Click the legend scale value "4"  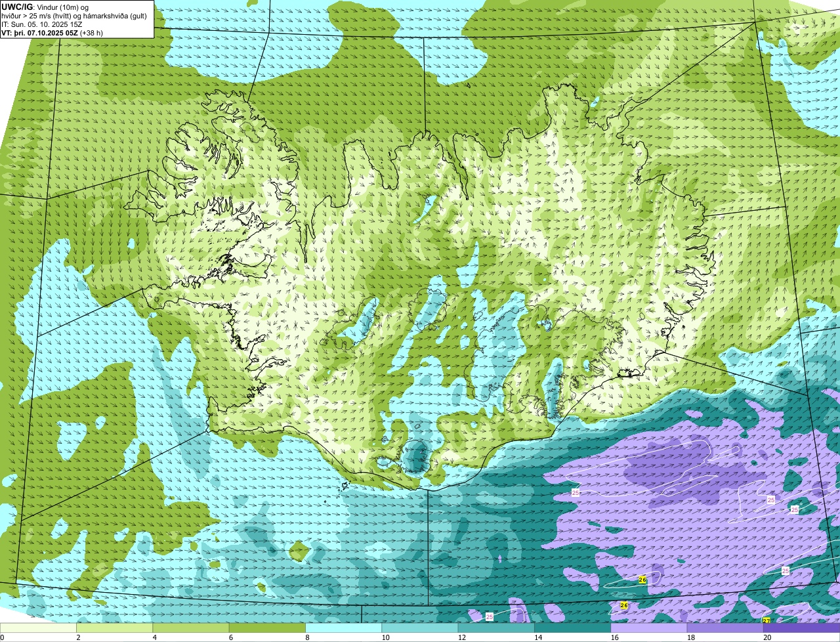click(x=154, y=637)
